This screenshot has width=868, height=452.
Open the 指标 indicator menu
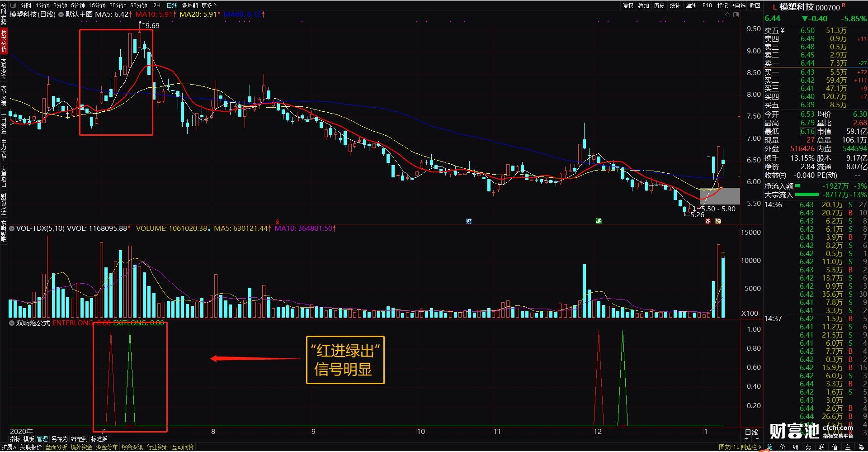click(x=15, y=439)
